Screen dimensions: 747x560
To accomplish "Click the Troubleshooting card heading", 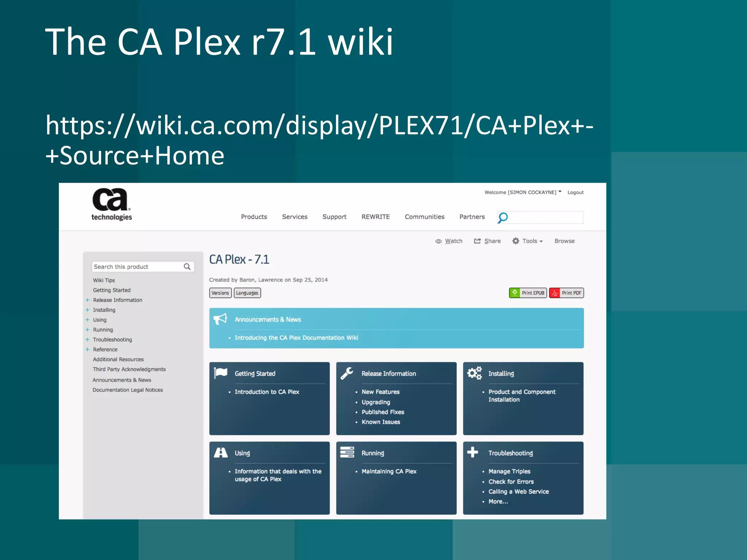I will [511, 453].
